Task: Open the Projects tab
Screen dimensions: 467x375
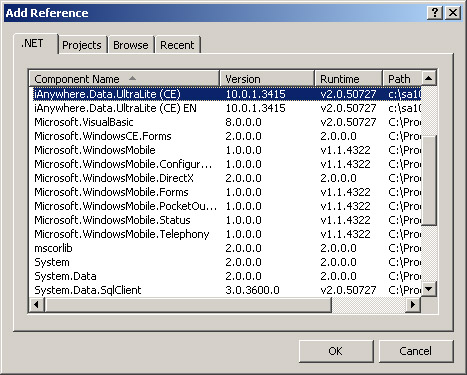Action: coord(82,45)
